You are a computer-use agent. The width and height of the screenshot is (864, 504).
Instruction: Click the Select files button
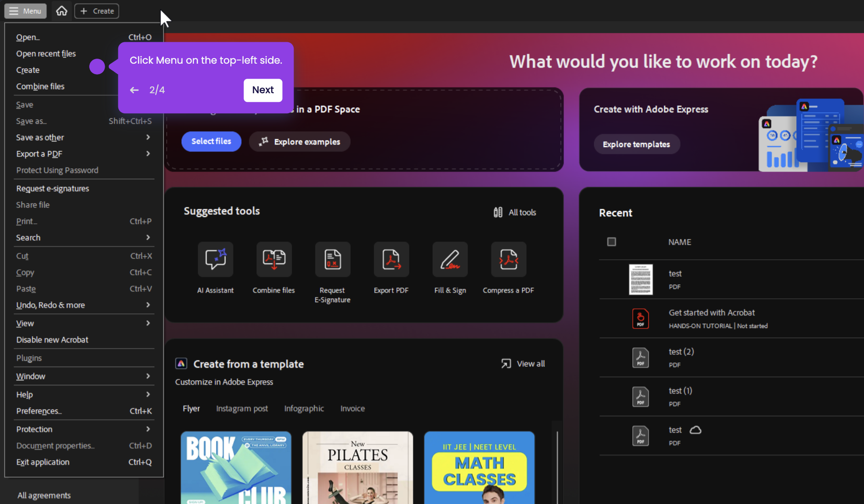pyautogui.click(x=211, y=141)
